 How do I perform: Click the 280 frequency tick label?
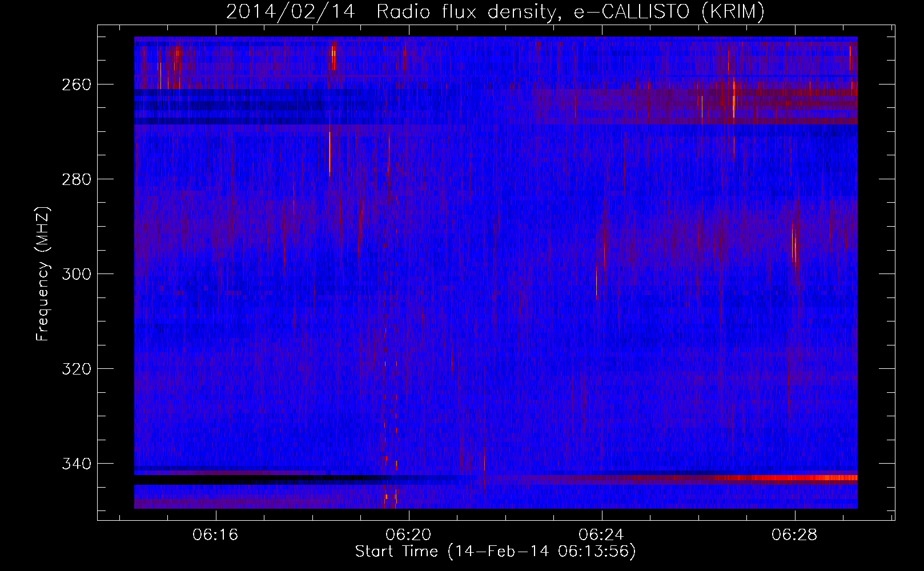tap(75, 179)
